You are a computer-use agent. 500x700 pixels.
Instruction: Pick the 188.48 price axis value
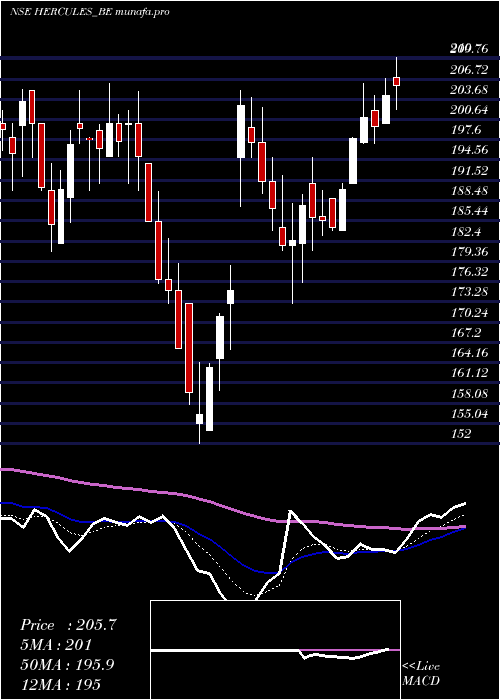pos(469,191)
